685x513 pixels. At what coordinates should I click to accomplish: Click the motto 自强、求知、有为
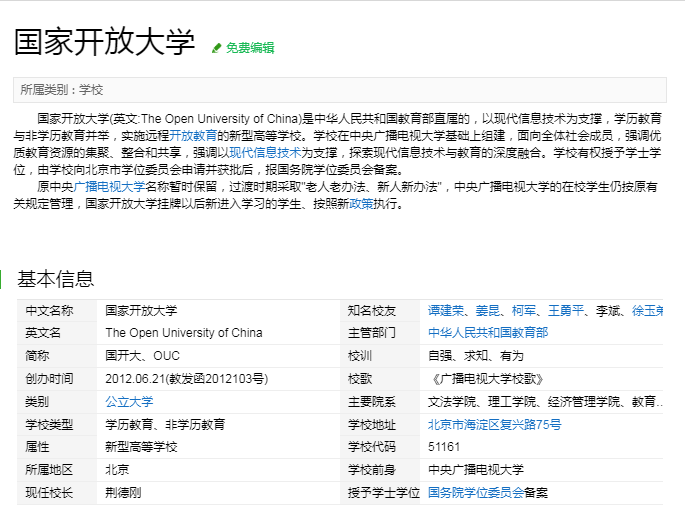[x=475, y=356]
